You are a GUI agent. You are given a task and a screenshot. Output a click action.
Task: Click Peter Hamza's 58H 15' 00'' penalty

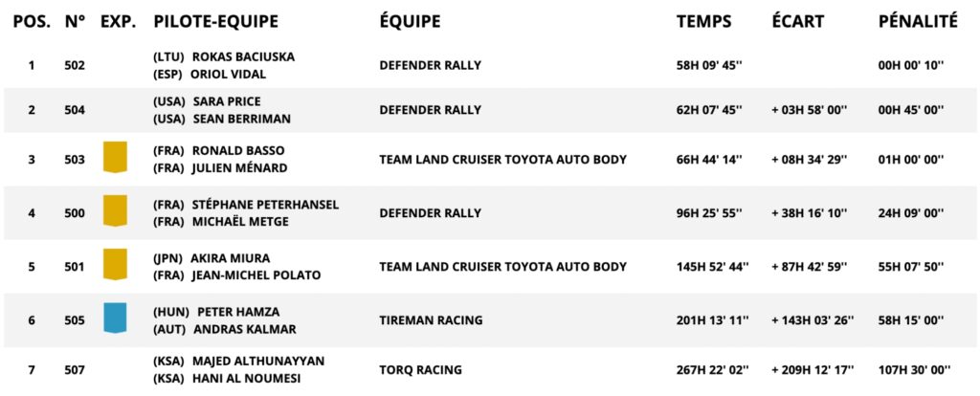coord(911,319)
